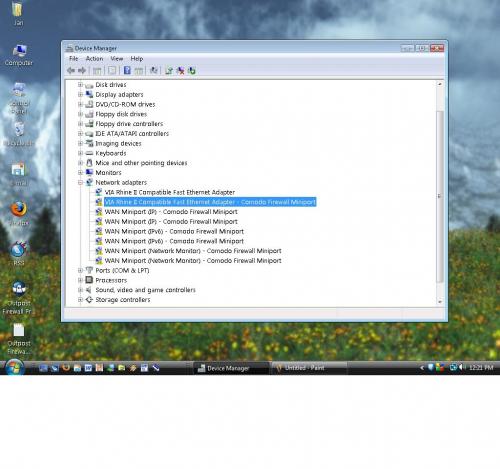Expand the Monitors node
Image resolution: width=500 pixels, height=469 pixels.
[80, 173]
